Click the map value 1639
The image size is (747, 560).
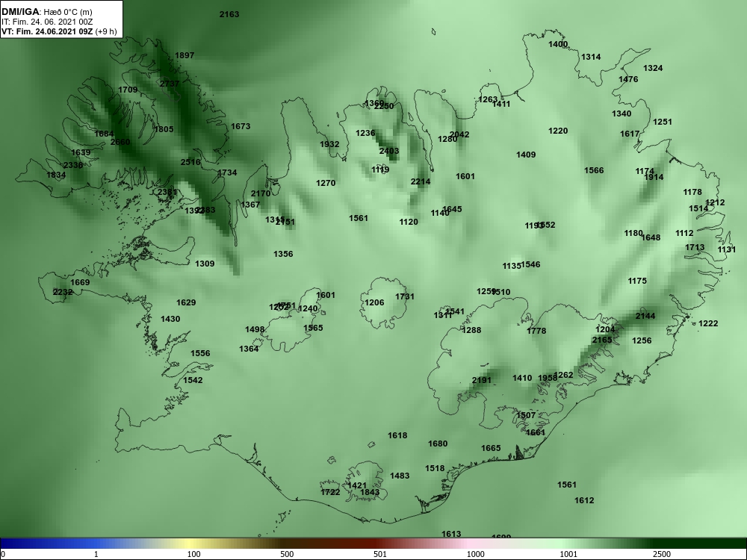tap(81, 152)
